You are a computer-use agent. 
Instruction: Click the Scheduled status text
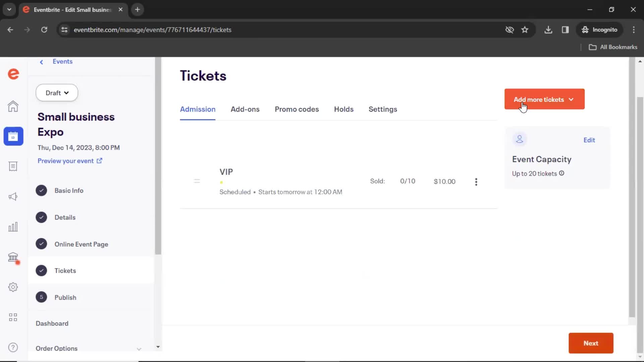pyautogui.click(x=235, y=192)
